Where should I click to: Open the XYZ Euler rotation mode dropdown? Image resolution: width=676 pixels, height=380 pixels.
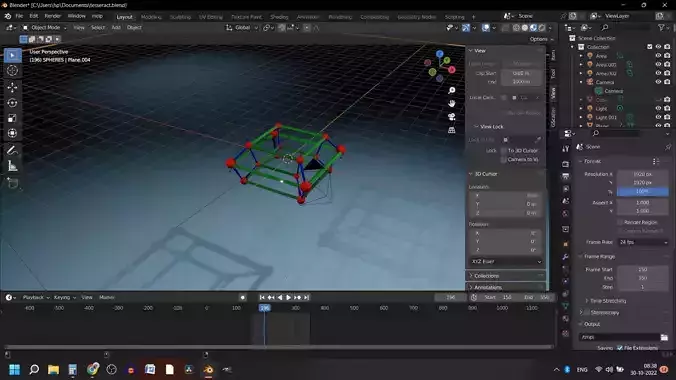506,261
